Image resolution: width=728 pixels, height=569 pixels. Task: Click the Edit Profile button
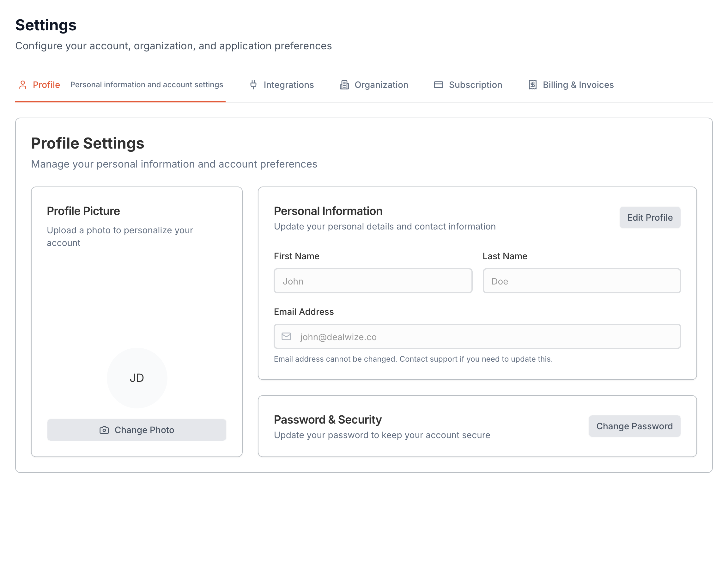[650, 217]
